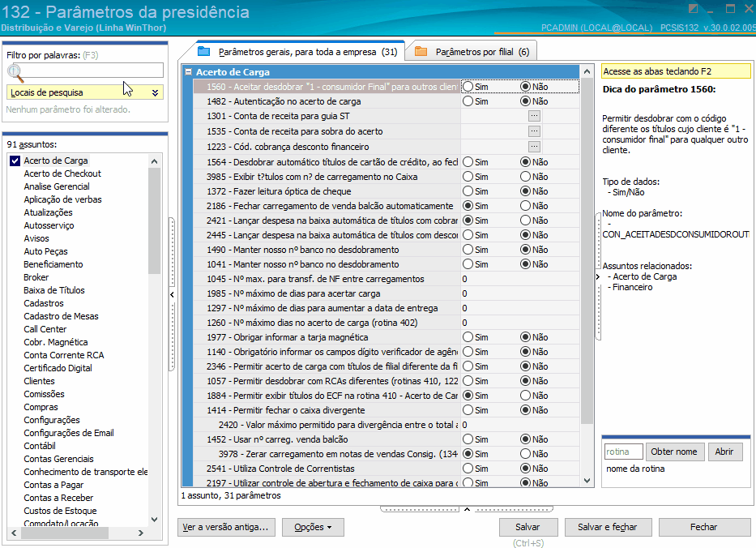Click Obter nome button
The width and height of the screenshot is (756, 548).
pyautogui.click(x=674, y=452)
